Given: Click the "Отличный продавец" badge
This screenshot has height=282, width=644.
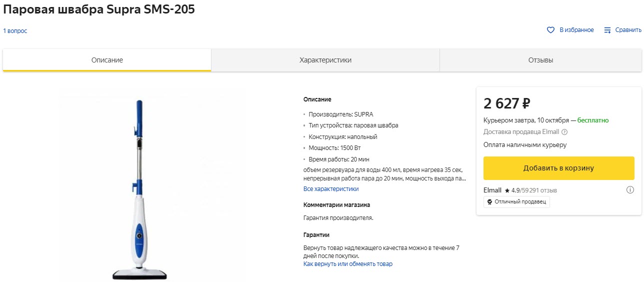Looking at the screenshot, I should coord(516,201).
